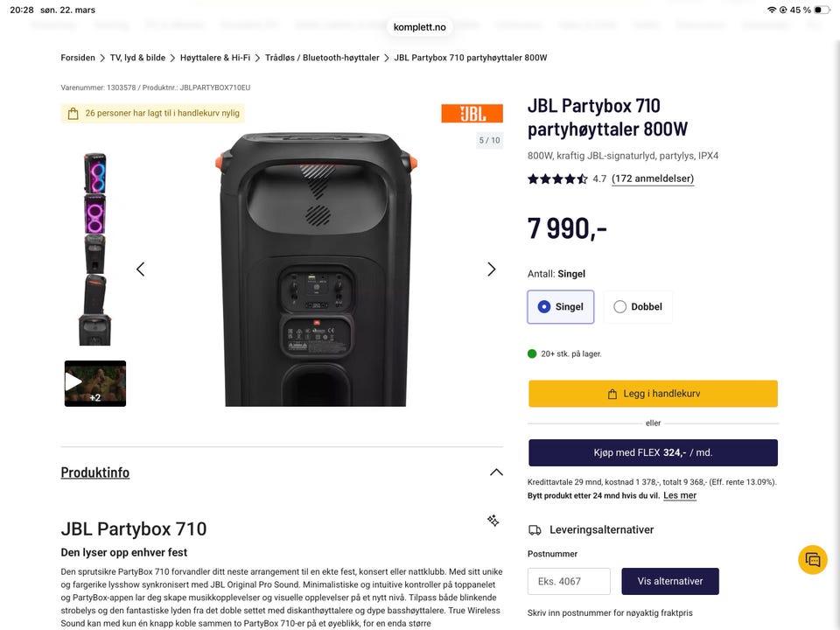Viewport: 840px width, 630px height.
Task: Click Kjøp med FLEX button
Action: (653, 452)
